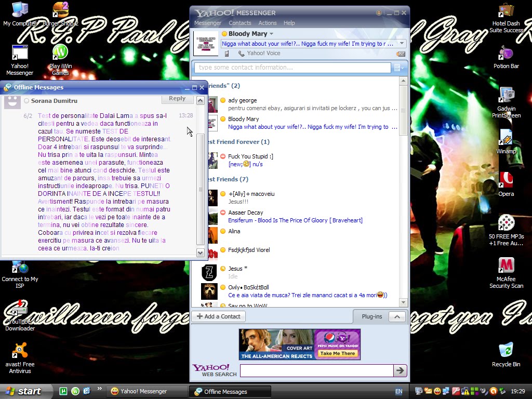Image resolution: width=532 pixels, height=399 pixels.
Task: Collapse the "Friends" (2) group header
Action: 224,86
